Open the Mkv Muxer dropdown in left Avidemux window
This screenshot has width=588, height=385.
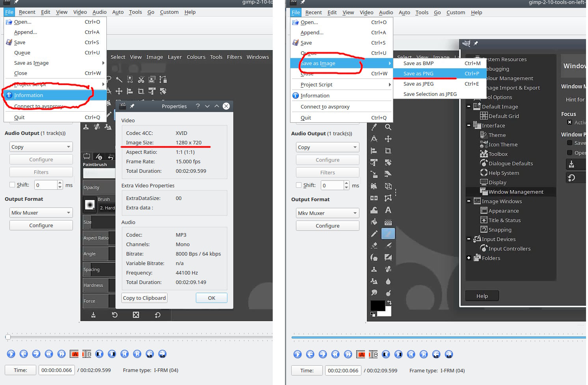[x=41, y=213]
